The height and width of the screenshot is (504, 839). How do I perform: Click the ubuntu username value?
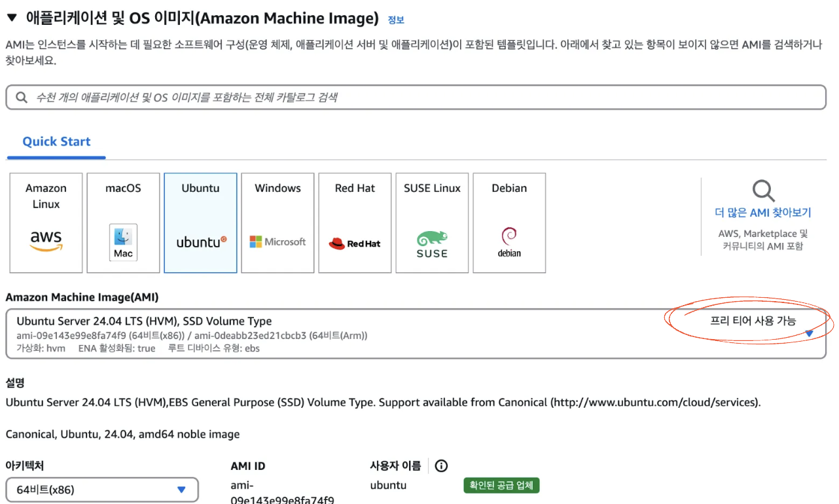388,486
